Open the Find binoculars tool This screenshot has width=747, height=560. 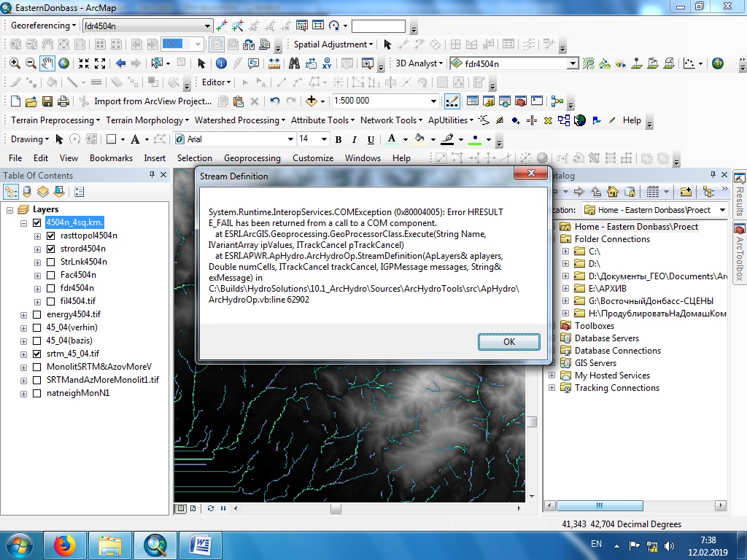point(294,63)
